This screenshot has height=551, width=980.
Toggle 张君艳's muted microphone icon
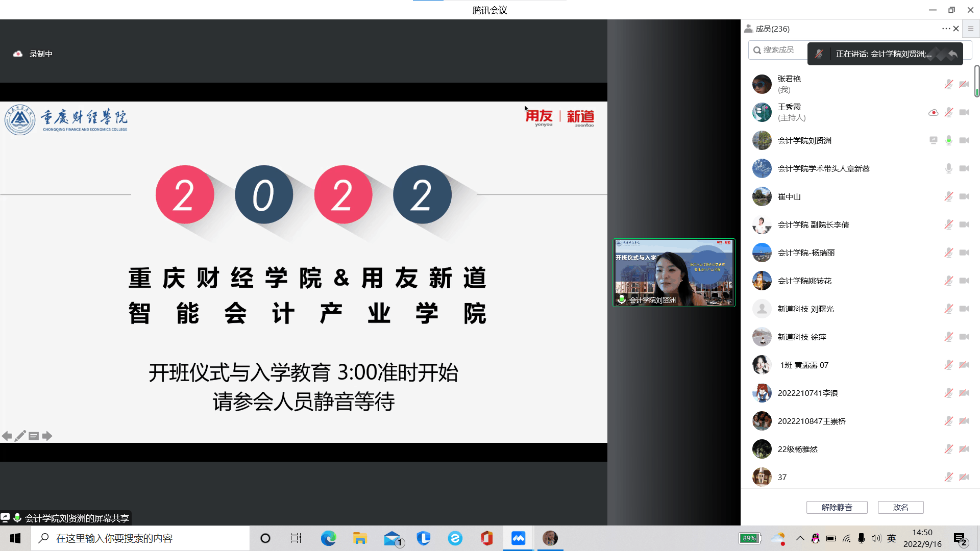click(948, 84)
